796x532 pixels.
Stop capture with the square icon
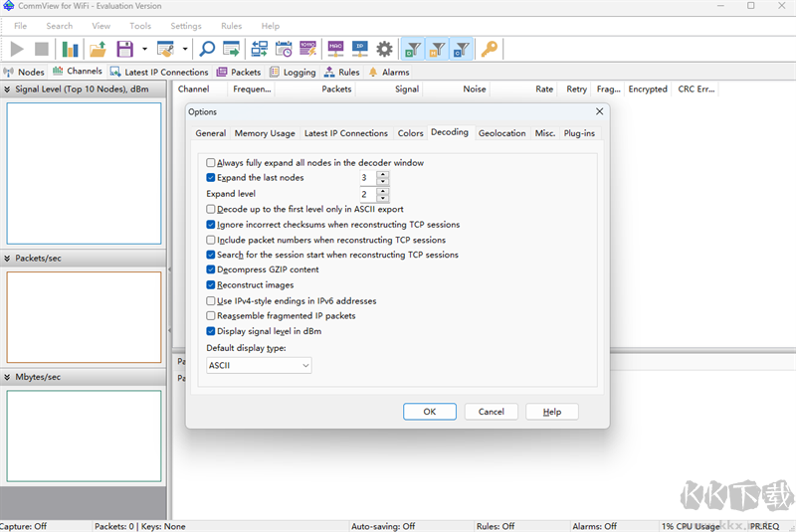tap(41, 49)
